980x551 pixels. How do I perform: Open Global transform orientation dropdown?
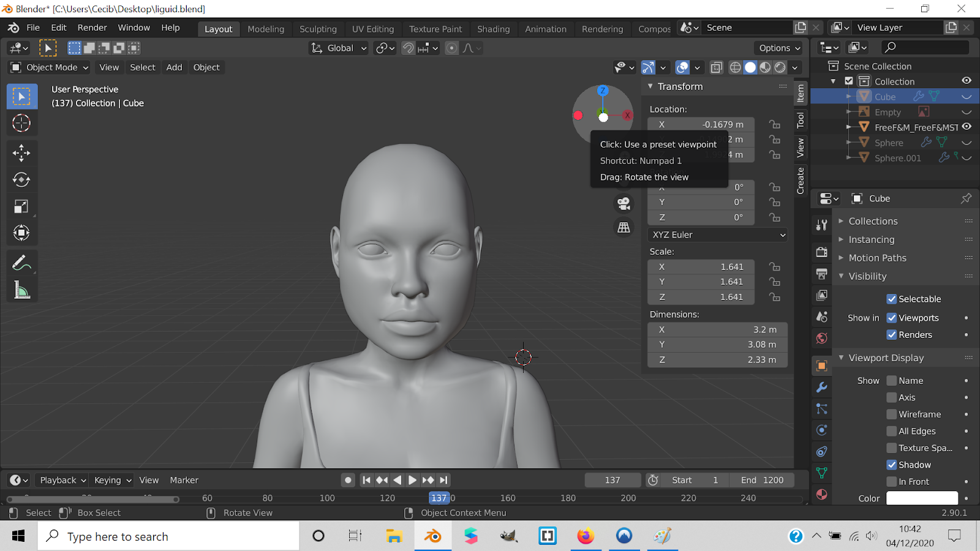coord(339,48)
